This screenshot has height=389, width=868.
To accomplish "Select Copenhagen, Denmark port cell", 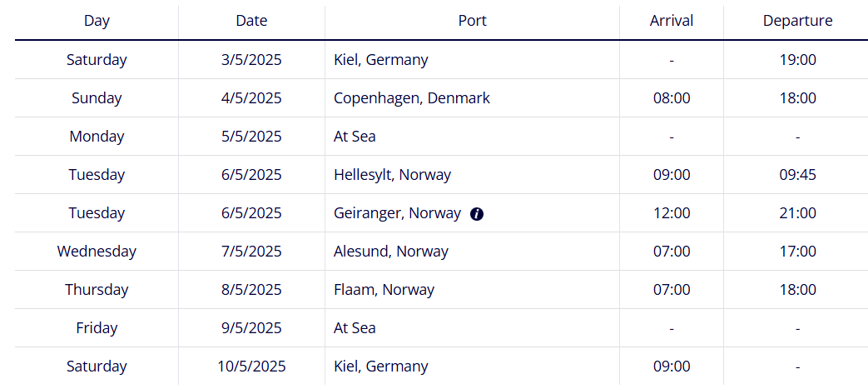I will pos(411,98).
